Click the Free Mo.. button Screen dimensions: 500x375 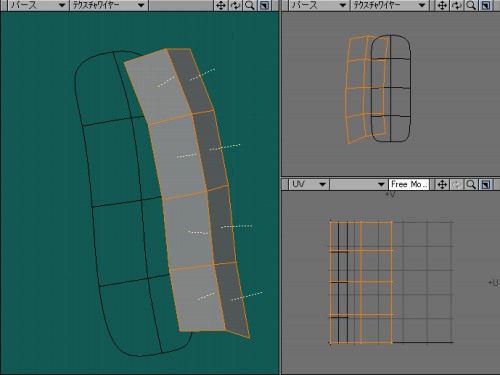click(409, 184)
